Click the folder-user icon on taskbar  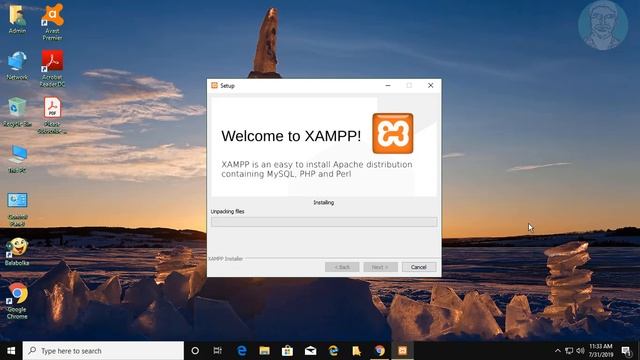coord(356,351)
